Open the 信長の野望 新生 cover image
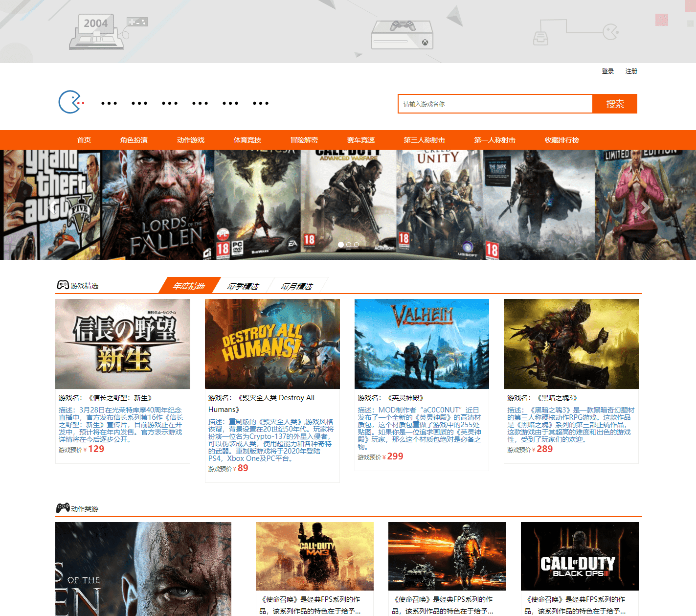 coord(123,344)
